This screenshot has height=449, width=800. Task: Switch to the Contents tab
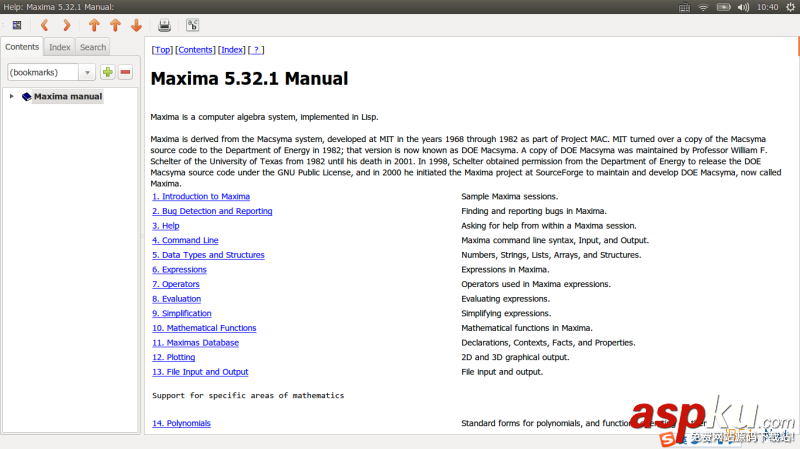pos(22,47)
